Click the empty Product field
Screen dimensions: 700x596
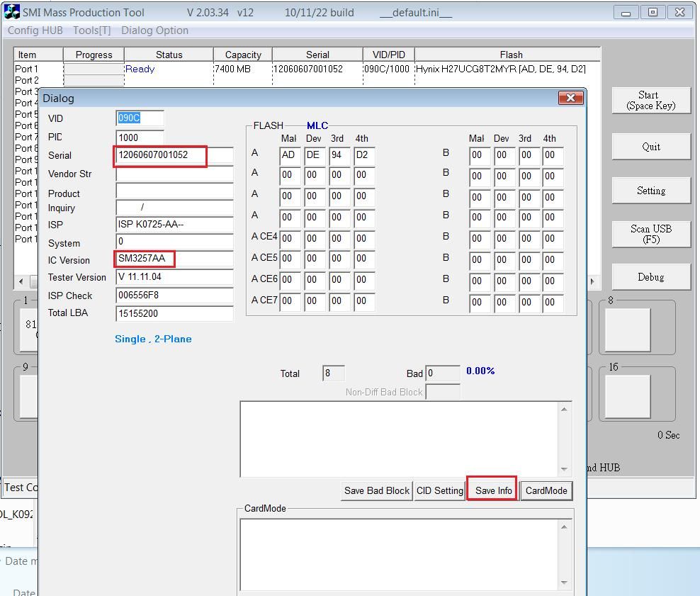click(x=174, y=191)
